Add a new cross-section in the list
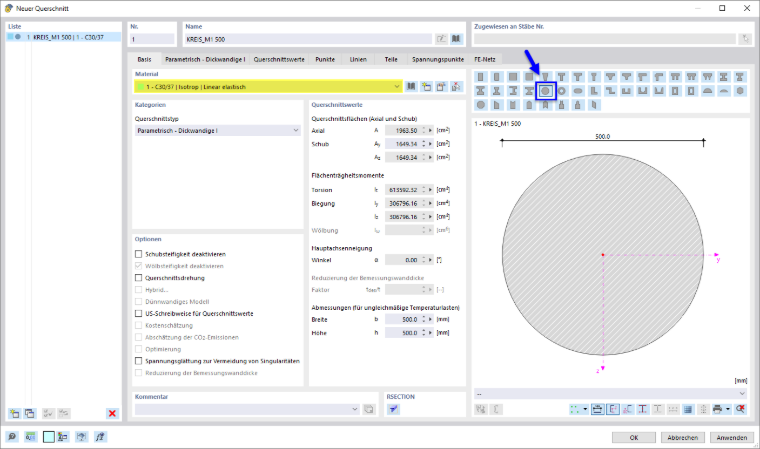 [x=14, y=413]
